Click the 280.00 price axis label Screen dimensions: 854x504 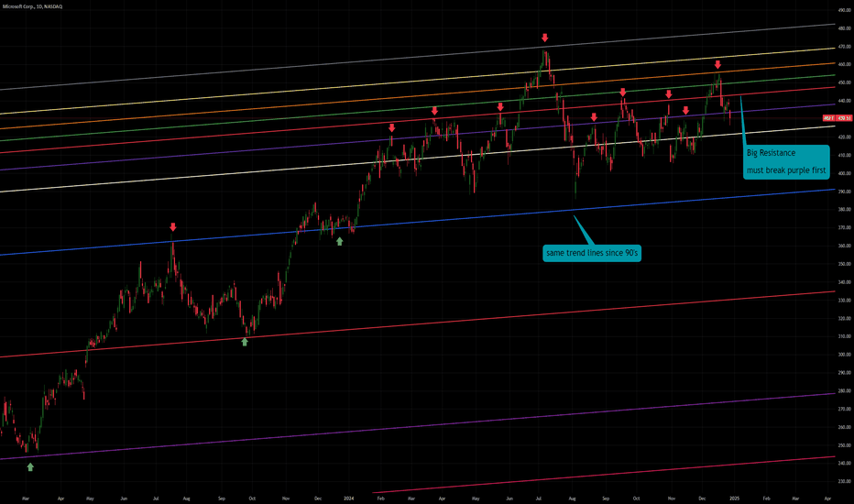pyautogui.click(x=845, y=390)
